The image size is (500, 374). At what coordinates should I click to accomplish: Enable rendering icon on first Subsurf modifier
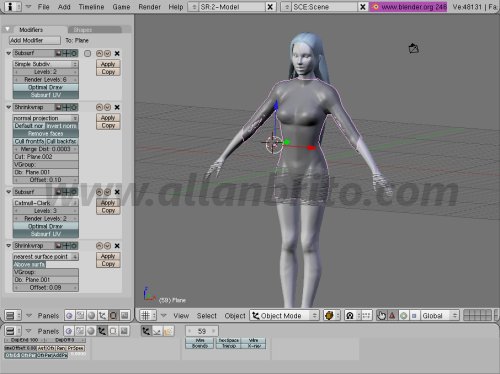[58, 53]
